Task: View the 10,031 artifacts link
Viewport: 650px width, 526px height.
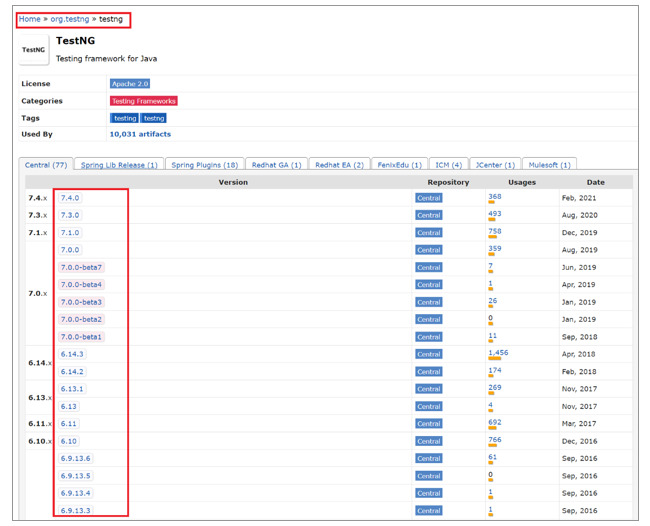Action: 140,134
